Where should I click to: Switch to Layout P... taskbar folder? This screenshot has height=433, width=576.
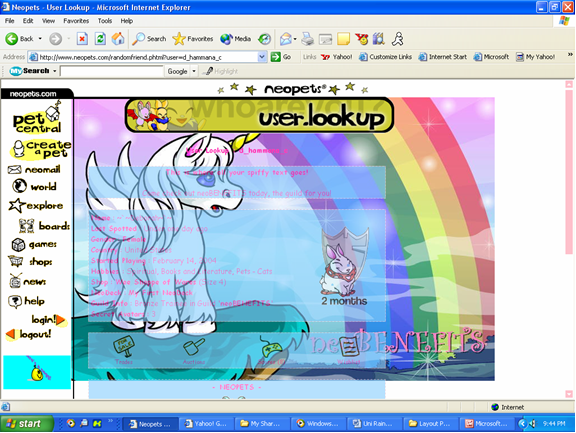[x=431, y=423]
